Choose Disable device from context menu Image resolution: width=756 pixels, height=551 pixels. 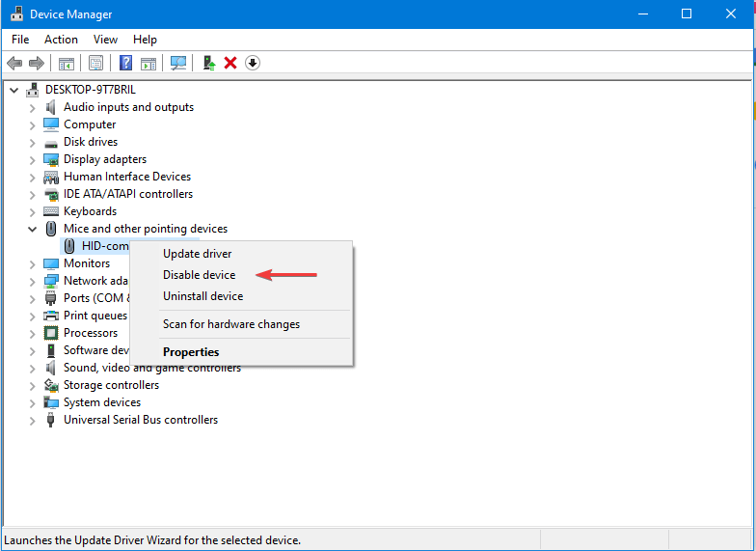pyautogui.click(x=199, y=275)
